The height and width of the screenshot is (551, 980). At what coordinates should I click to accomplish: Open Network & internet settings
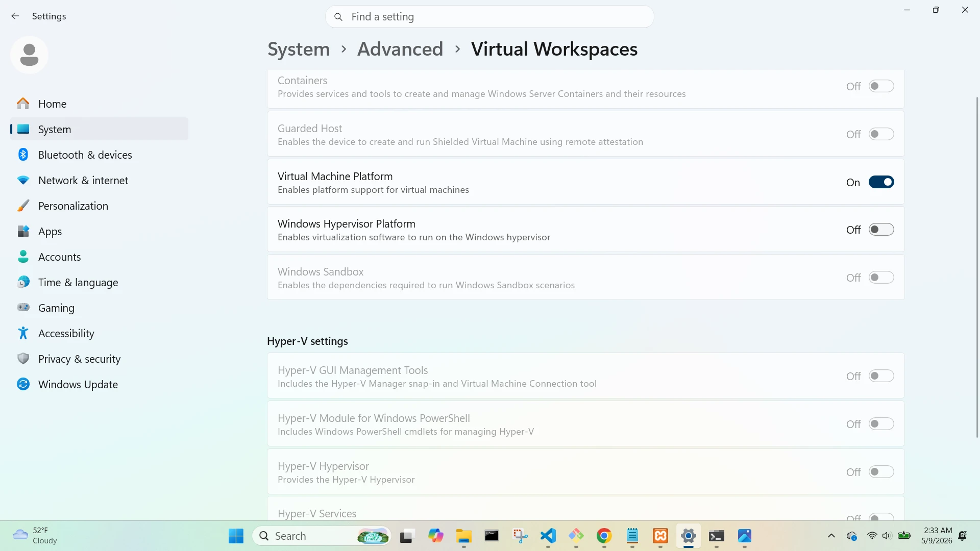(99, 180)
